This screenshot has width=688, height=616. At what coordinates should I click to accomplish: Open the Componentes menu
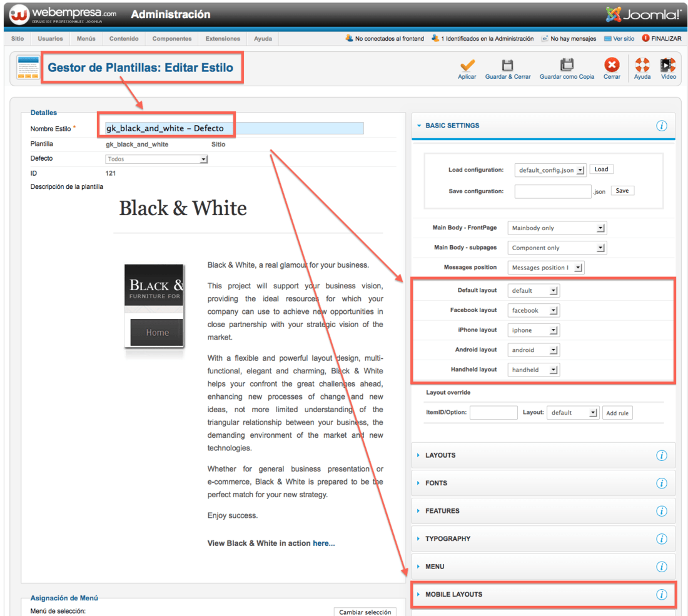[x=172, y=39]
